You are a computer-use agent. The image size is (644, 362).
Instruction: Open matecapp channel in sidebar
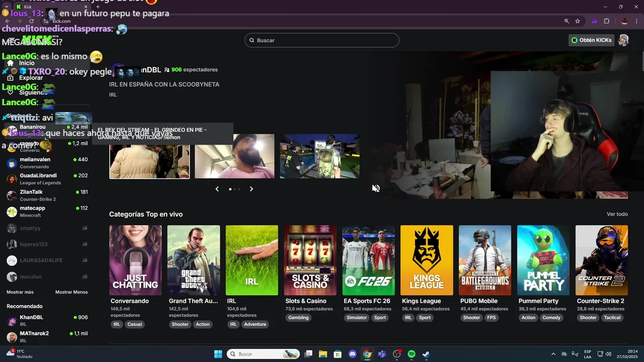(x=47, y=212)
